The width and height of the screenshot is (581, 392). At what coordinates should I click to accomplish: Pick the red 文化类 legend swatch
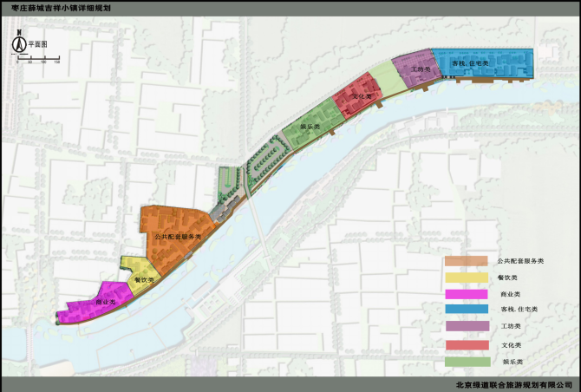pyautogui.click(x=466, y=344)
